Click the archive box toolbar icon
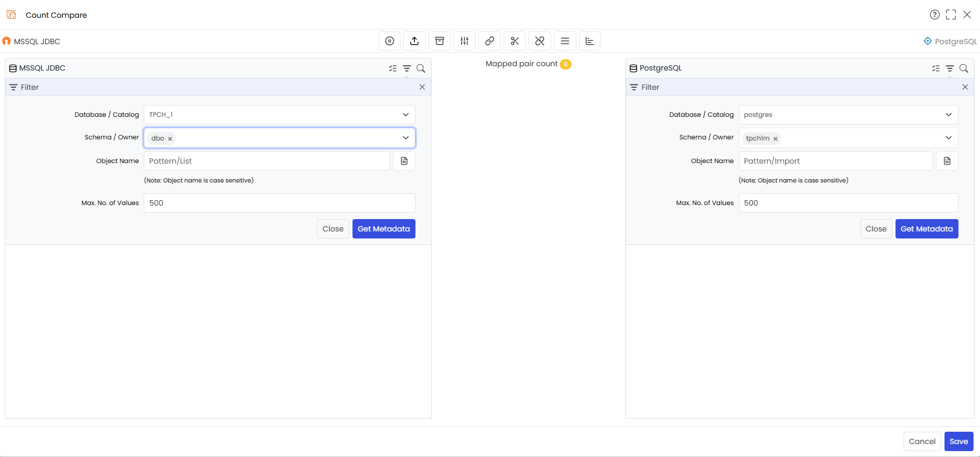This screenshot has width=980, height=457. click(x=440, y=41)
